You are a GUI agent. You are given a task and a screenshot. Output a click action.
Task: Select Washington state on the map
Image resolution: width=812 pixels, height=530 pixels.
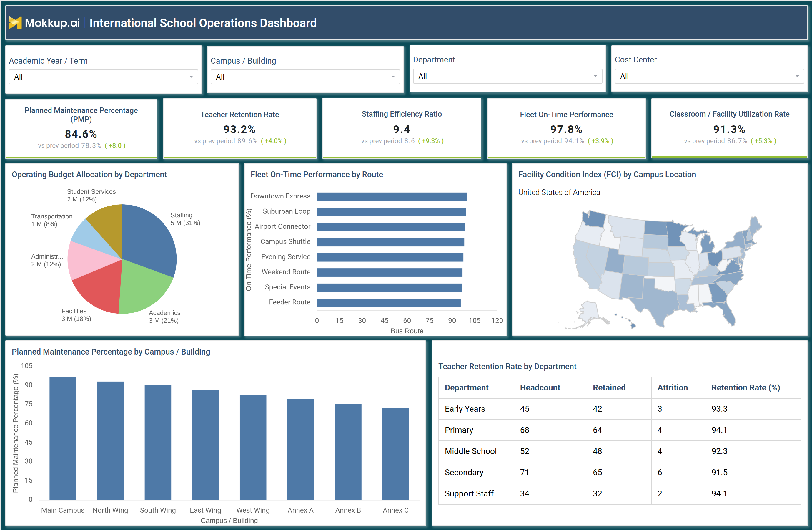(594, 220)
